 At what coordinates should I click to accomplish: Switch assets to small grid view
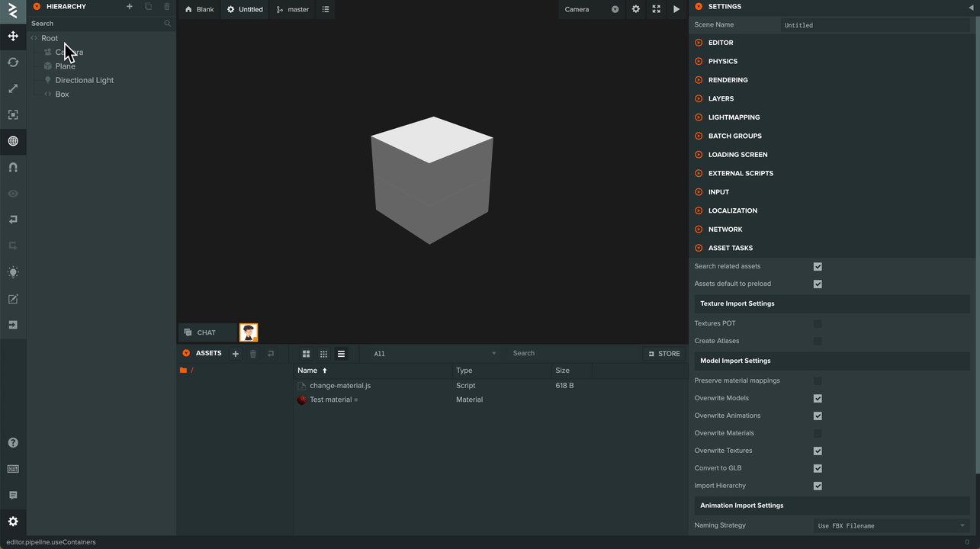pyautogui.click(x=324, y=354)
